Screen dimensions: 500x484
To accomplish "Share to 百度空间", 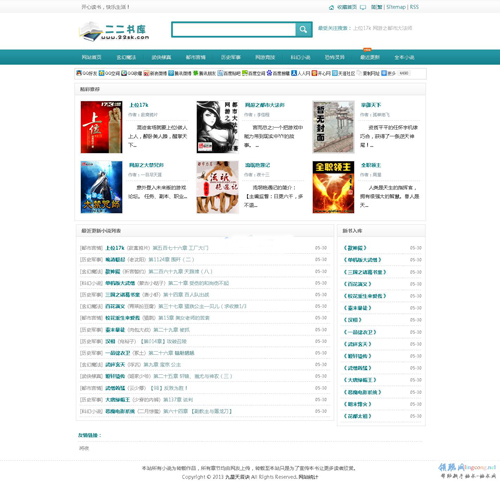I will 254,73.
